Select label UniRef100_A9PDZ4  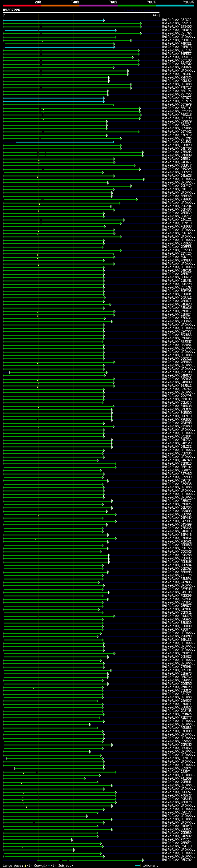177,67
